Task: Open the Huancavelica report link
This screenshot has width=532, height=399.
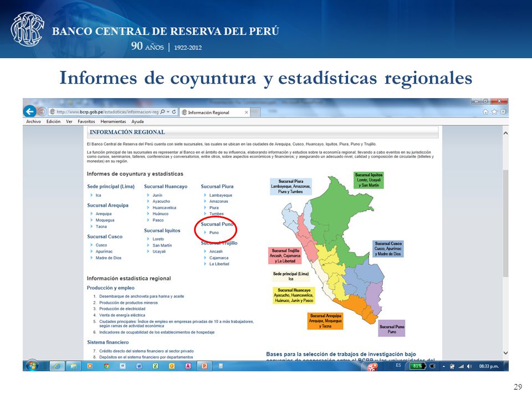Action: 164,208
